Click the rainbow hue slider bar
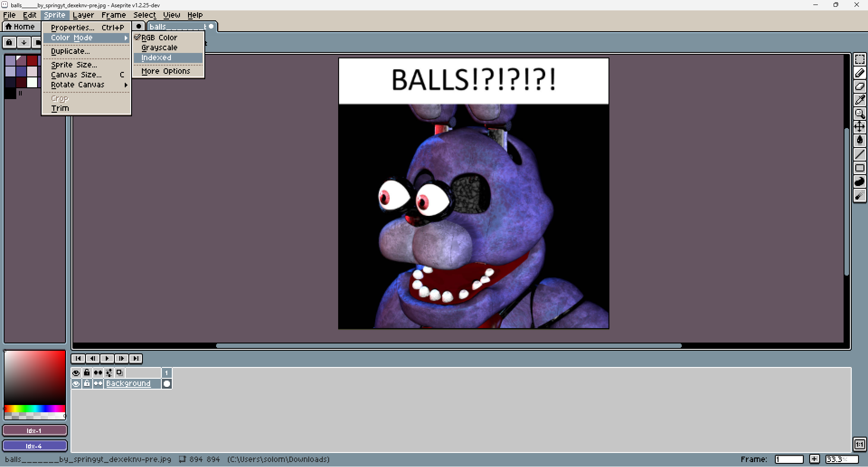The width and height of the screenshot is (868, 467). tap(35, 409)
